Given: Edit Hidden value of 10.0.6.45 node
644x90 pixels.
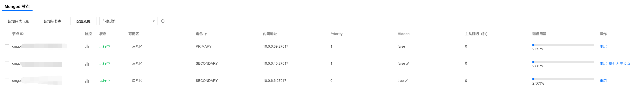Looking at the screenshot, I should click(408, 64).
